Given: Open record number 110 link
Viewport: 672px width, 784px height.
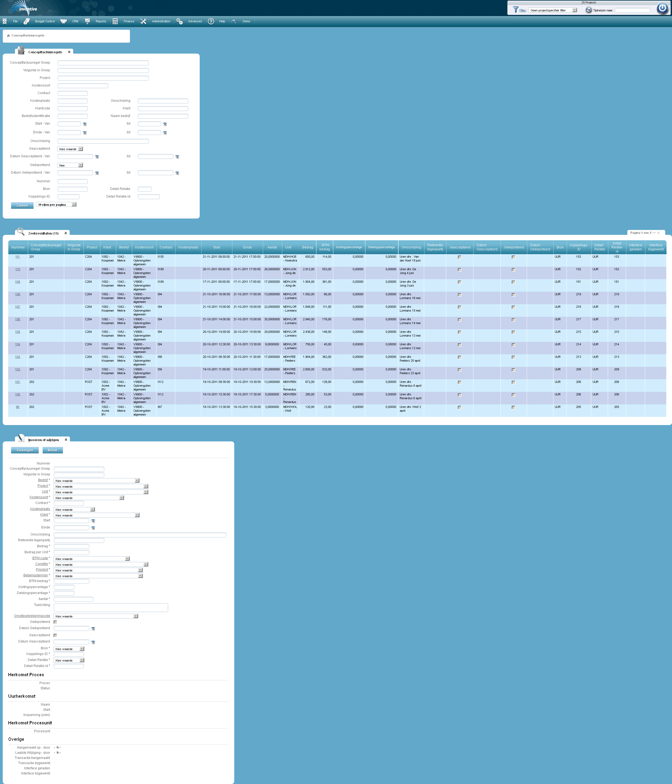Looking at the screenshot, I should [18, 269].
